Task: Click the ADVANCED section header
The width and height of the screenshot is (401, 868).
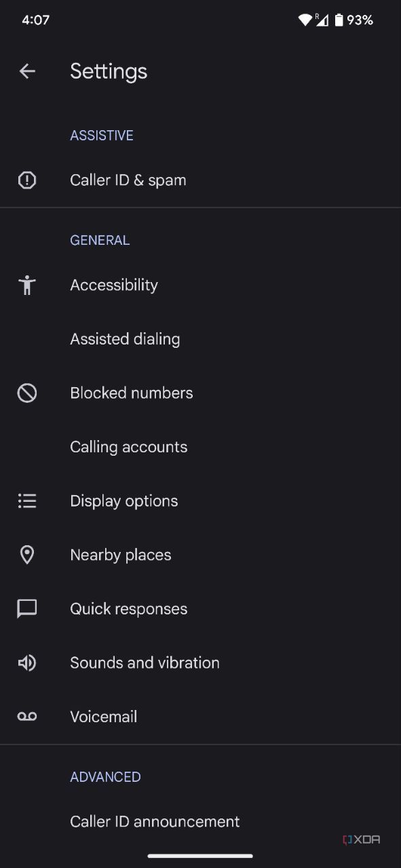Action: pos(105,776)
